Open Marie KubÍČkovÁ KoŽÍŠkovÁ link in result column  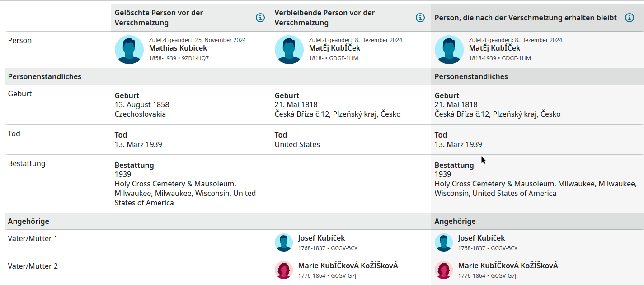pyautogui.click(x=508, y=266)
